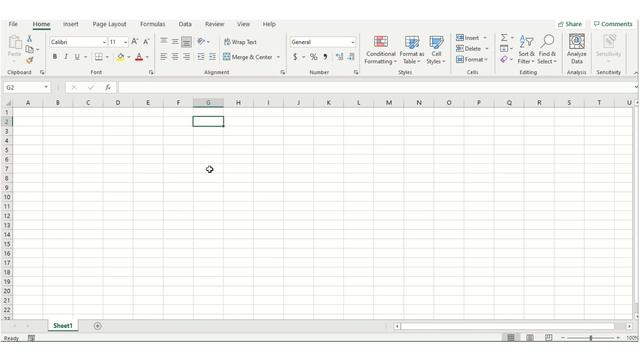Toggle Underline formatting

tap(77, 57)
